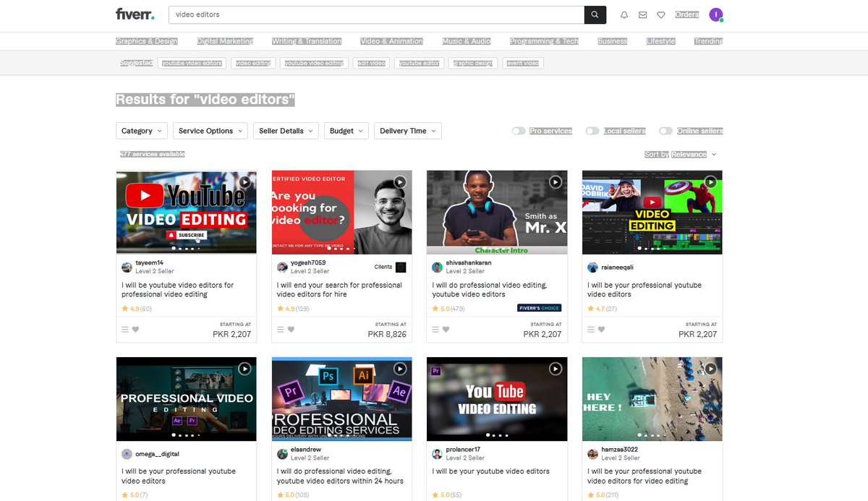
Task: Select 'event video' suggested tag
Action: click(x=523, y=63)
